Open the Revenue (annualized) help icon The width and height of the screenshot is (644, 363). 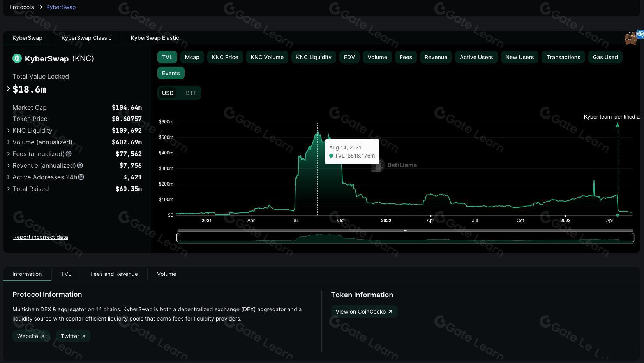80,165
